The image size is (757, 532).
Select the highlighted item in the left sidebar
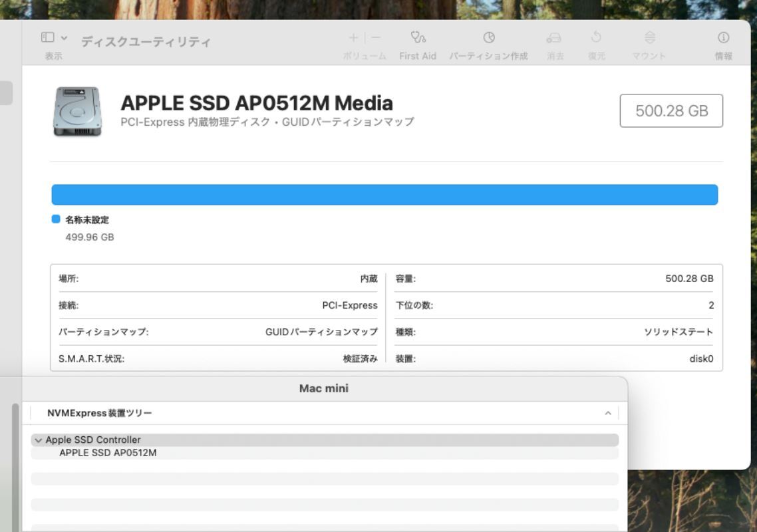[x=6, y=92]
